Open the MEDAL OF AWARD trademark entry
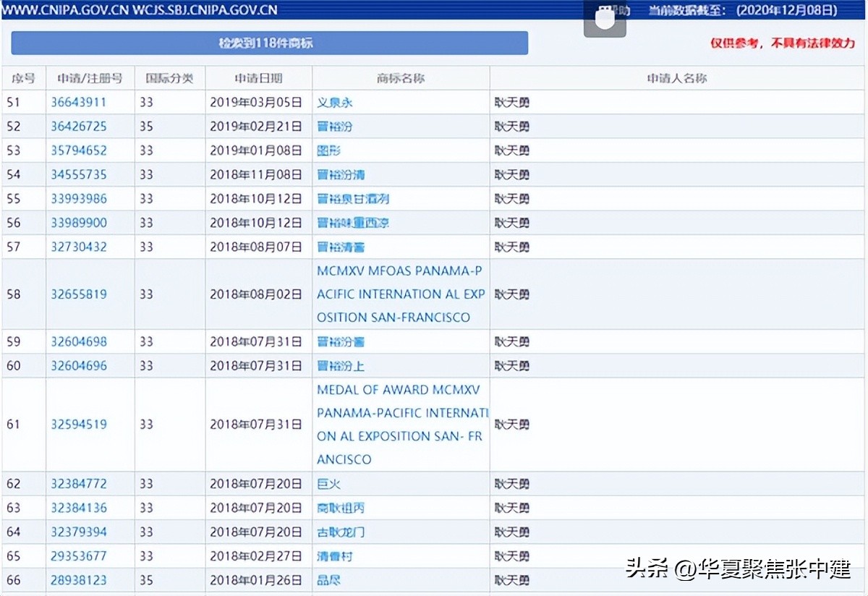The image size is (868, 596). 401,425
